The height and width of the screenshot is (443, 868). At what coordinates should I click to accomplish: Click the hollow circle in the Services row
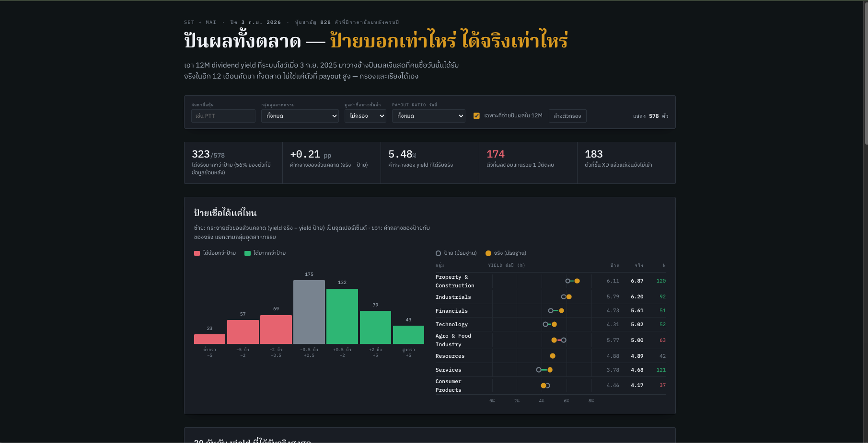[x=539, y=370]
